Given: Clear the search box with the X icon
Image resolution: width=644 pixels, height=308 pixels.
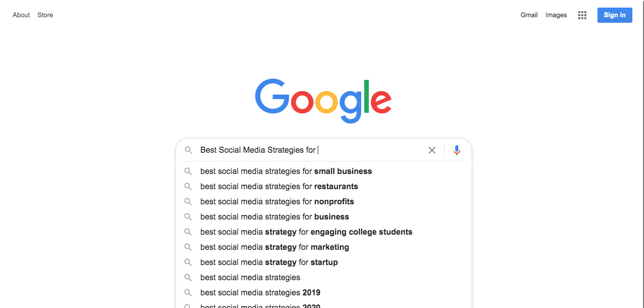Looking at the screenshot, I should [x=432, y=150].
